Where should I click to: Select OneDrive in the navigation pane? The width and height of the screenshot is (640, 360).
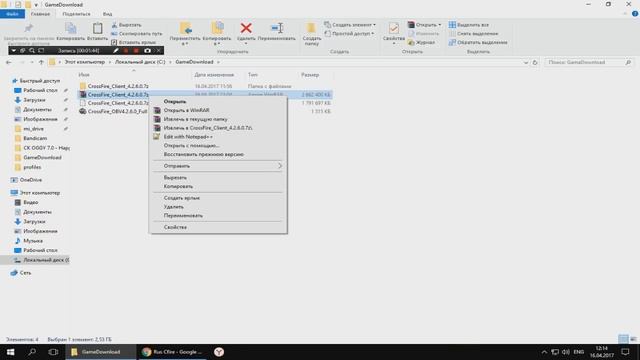[31, 180]
